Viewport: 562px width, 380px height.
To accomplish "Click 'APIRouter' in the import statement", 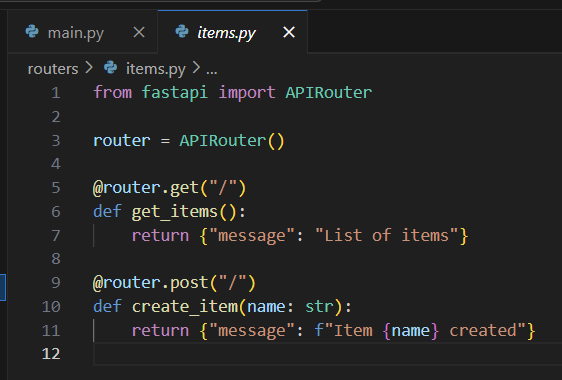I will coord(329,92).
